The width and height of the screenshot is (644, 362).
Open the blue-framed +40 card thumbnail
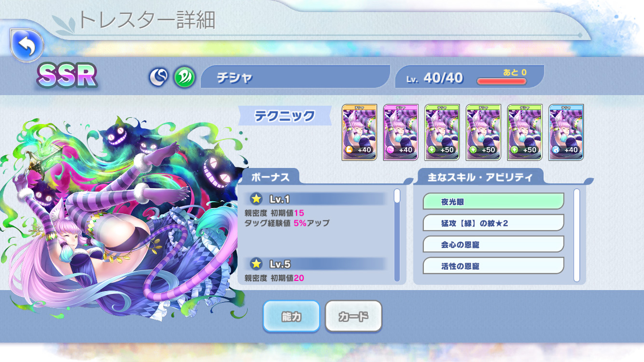pyautogui.click(x=566, y=132)
